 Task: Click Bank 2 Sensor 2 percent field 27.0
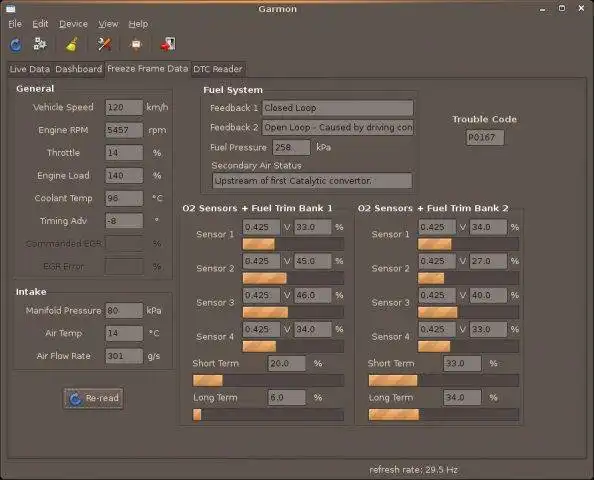point(488,261)
